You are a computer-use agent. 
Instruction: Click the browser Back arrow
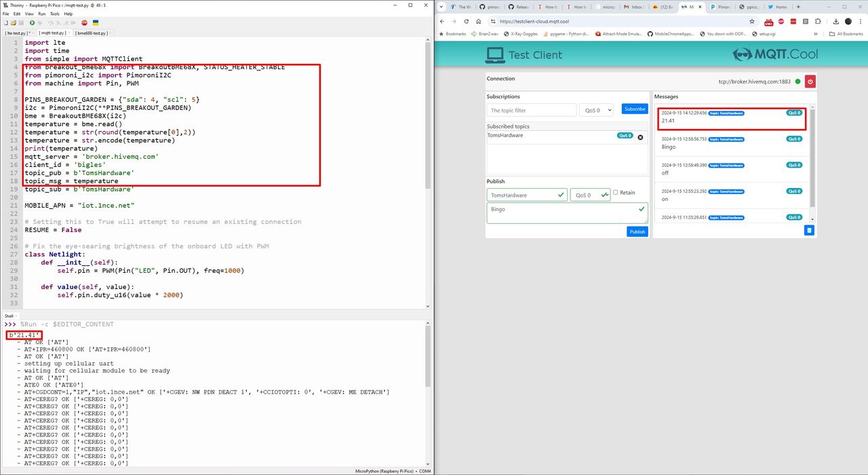[442, 21]
